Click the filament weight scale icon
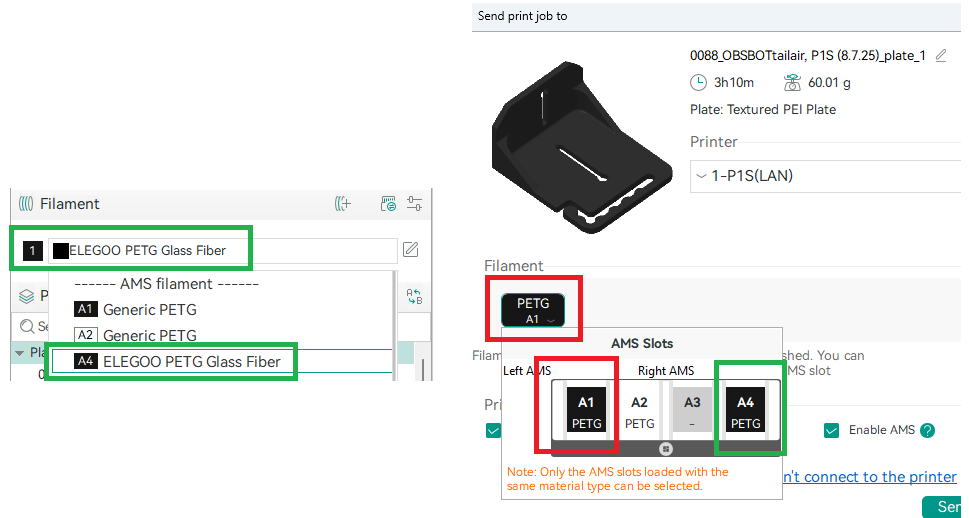The width and height of the screenshot is (969, 518). [792, 82]
